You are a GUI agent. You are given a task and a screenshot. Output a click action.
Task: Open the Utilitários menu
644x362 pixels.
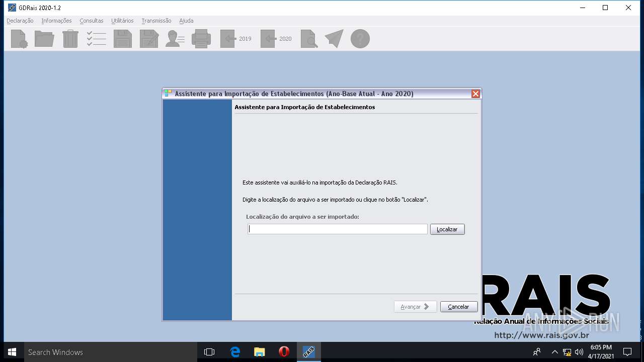tap(122, 21)
